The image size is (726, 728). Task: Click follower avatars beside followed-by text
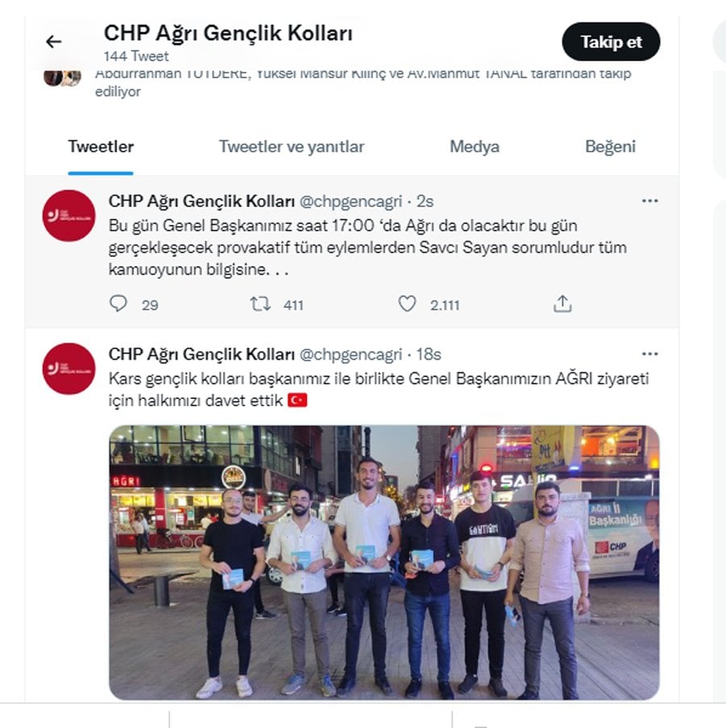coord(63,77)
